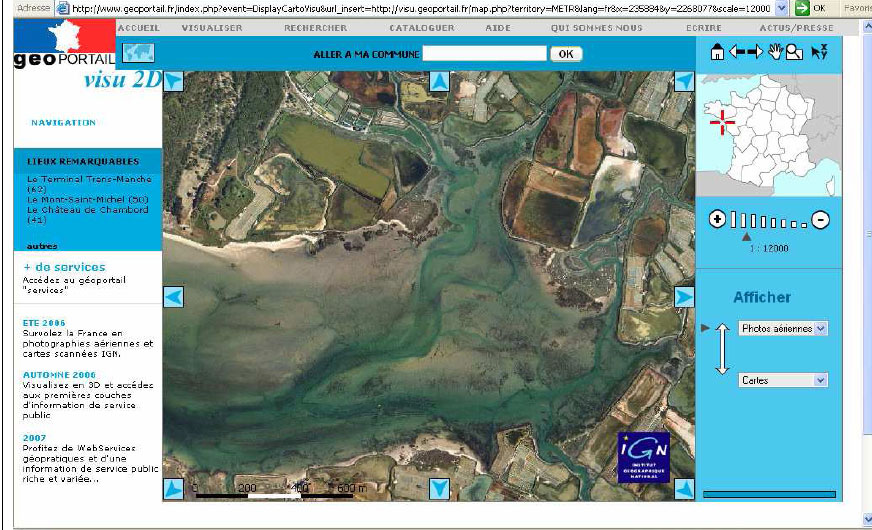The height and width of the screenshot is (530, 872).
Task: Pan map to the bottom-left corner arrow
Action: coord(173,488)
